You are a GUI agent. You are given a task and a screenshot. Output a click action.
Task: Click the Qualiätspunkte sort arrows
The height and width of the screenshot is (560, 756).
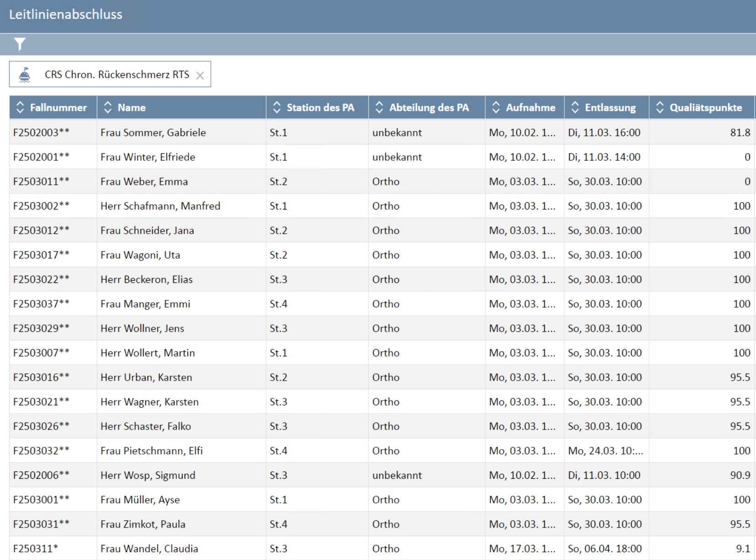[660, 107]
